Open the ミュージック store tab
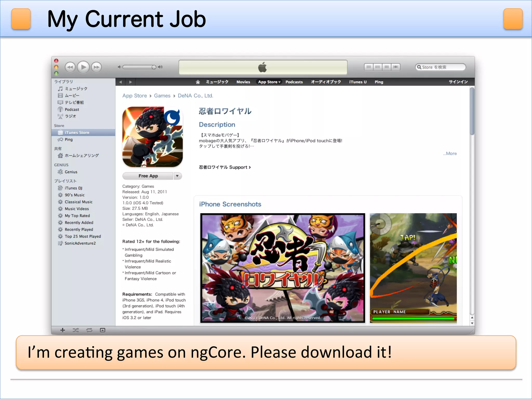532x399 pixels. click(217, 82)
